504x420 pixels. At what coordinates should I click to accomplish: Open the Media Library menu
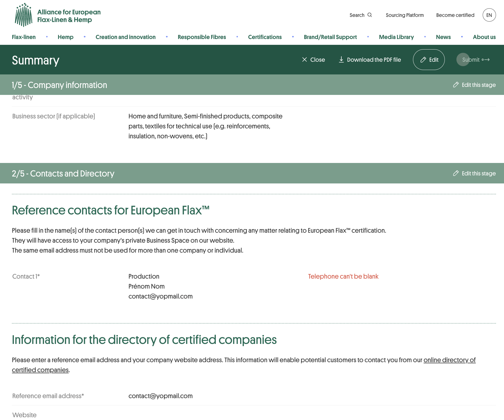click(396, 37)
